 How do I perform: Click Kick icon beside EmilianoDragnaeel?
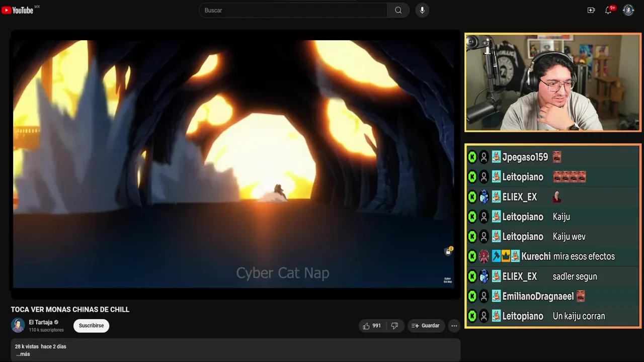[x=472, y=296]
